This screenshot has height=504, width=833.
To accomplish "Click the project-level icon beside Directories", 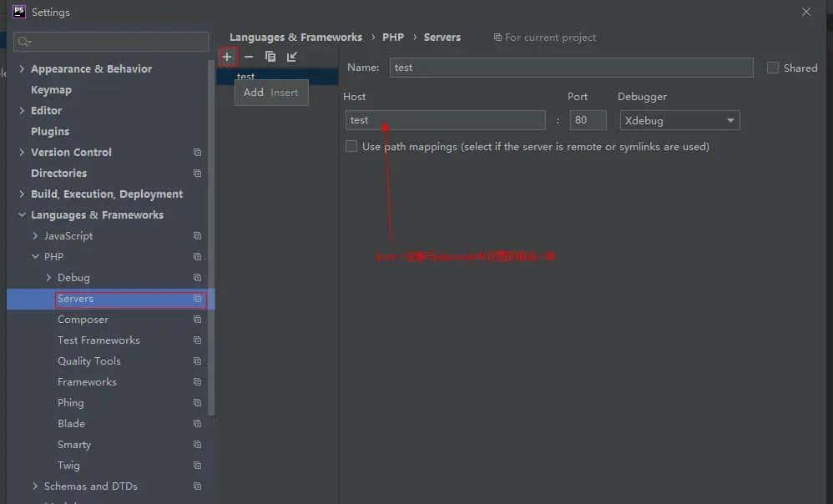I will tap(197, 173).
